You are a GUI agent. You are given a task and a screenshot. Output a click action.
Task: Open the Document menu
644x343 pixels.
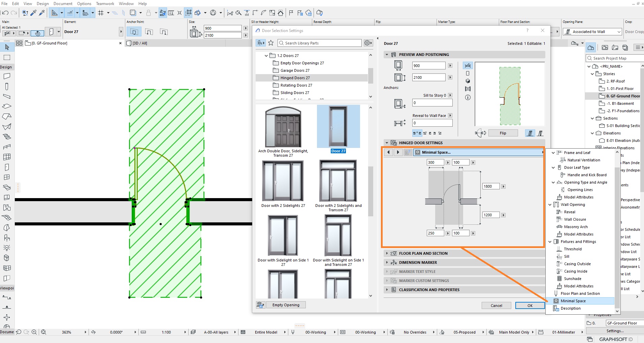63,3
